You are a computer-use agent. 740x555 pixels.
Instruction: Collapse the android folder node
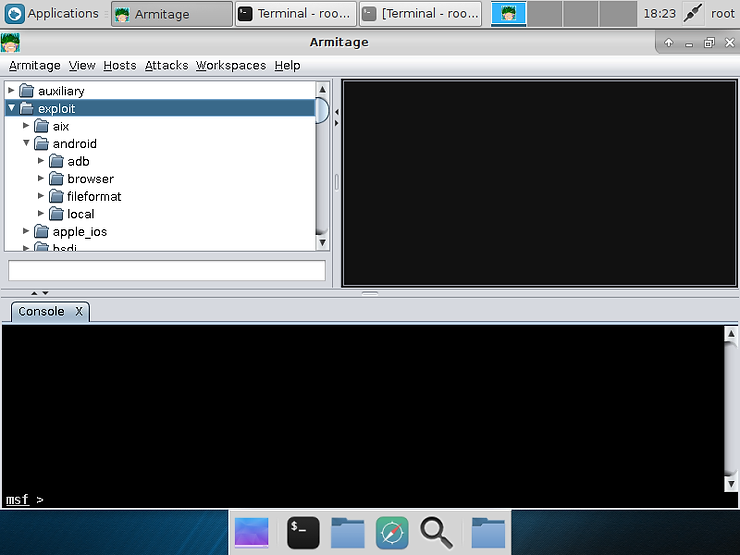(27, 144)
